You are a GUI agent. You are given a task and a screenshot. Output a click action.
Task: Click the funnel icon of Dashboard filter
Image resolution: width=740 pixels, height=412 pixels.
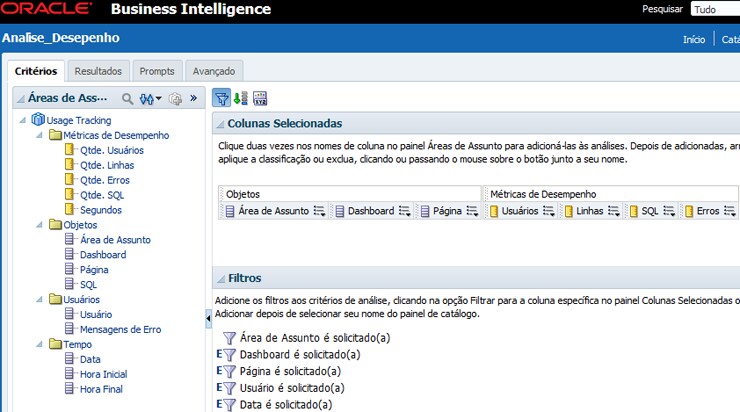(x=229, y=355)
